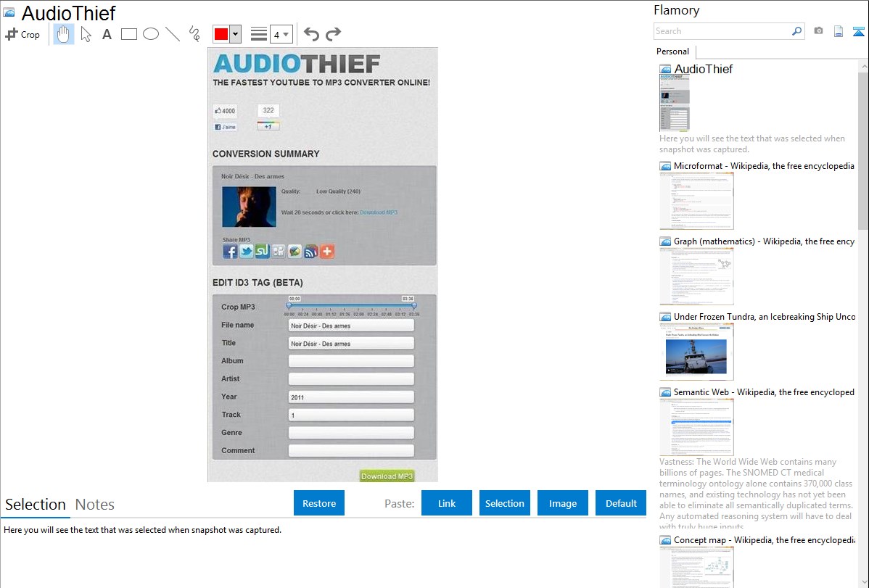Click the new page document icon
869x588 pixels.
pos(839,31)
